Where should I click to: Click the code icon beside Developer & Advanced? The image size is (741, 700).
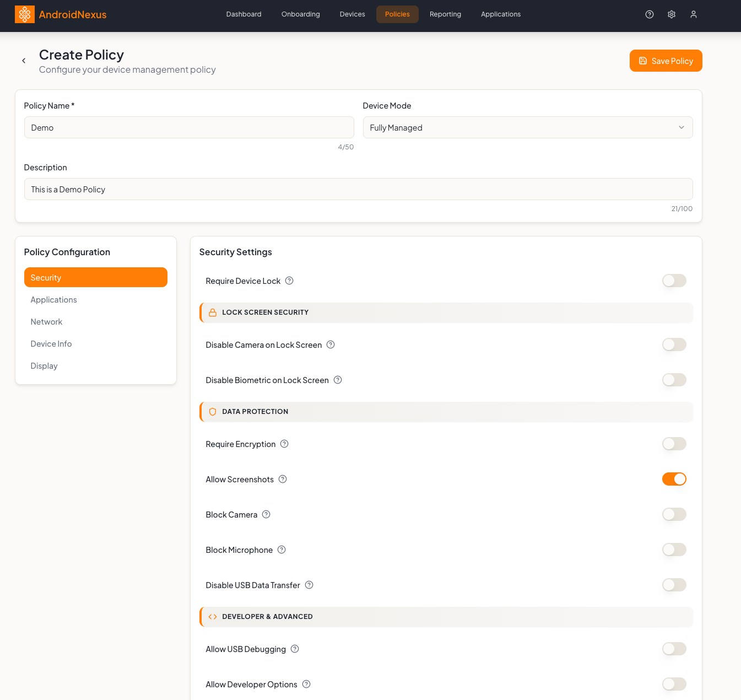[213, 616]
